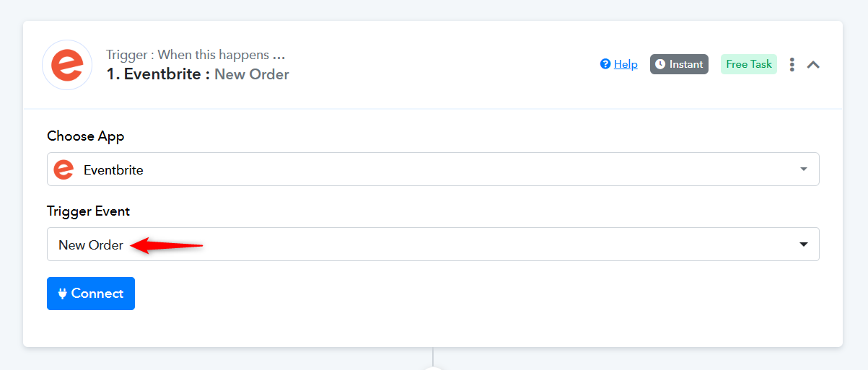Click the small Eventbrite icon in Choose App field
Image resolution: width=868 pixels, height=370 pixels.
pos(64,169)
